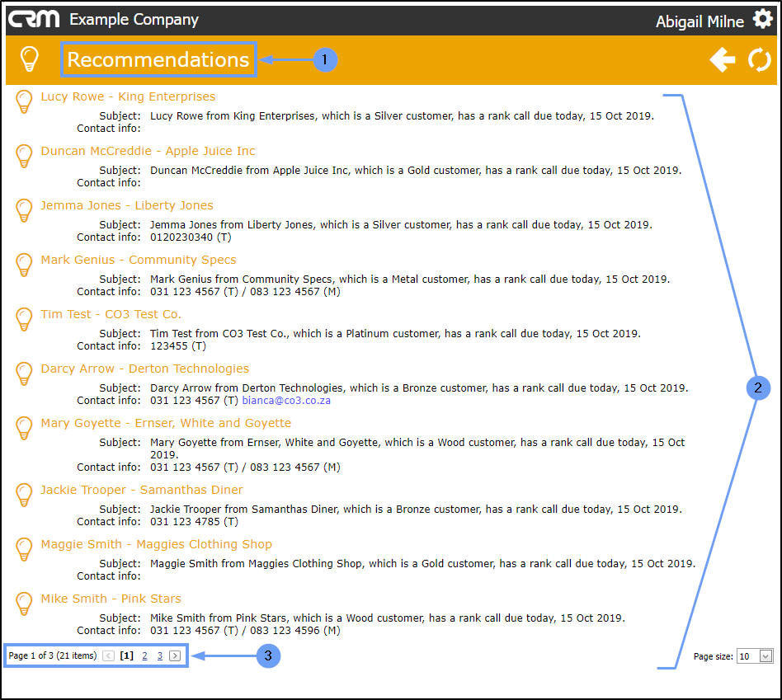Go to previous page arrow
Viewport: 782px width, 700px height.
click(x=108, y=655)
